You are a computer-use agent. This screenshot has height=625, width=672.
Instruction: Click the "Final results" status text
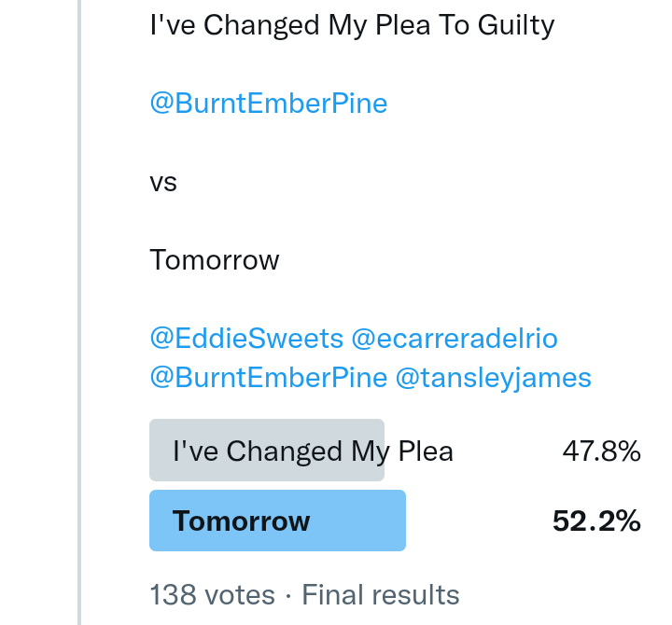pyautogui.click(x=381, y=595)
